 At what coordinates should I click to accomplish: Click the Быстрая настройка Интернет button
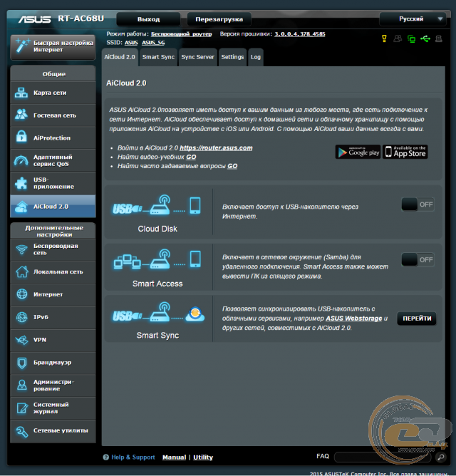click(53, 46)
